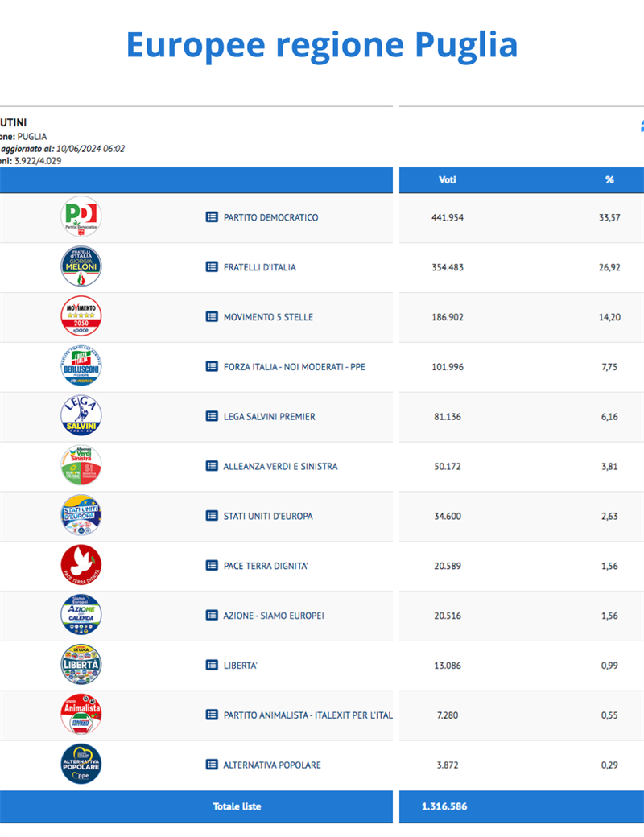Image resolution: width=644 pixels, height=837 pixels.
Task: Click the vote count 101.996
Action: point(448,367)
